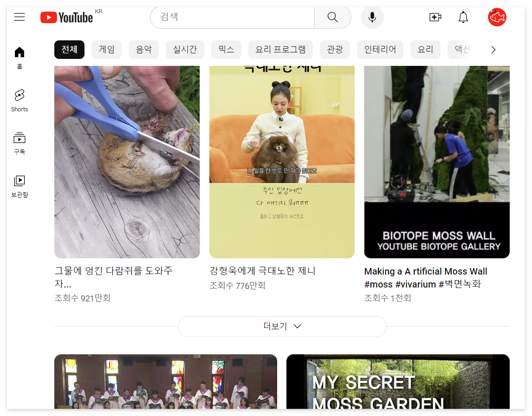Click the YouTube logo
The image size is (532, 416).
[x=66, y=17]
